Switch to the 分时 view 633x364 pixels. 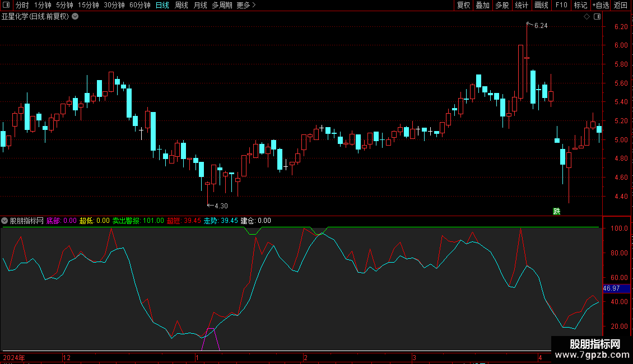tap(22, 5)
